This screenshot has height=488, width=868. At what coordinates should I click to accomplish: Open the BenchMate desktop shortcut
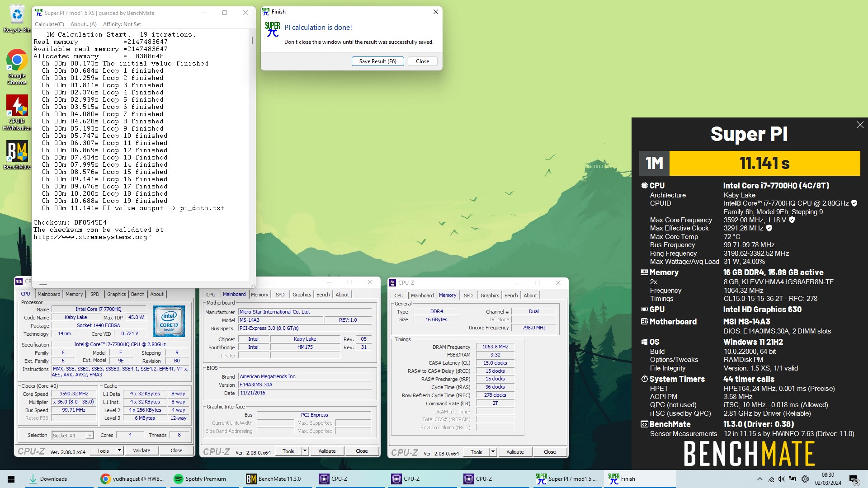(x=17, y=155)
